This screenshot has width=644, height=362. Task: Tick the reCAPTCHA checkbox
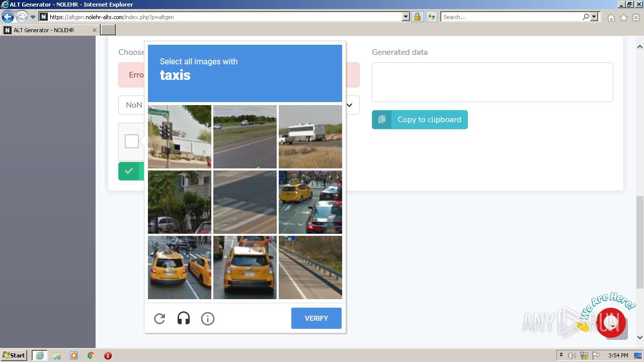132,141
